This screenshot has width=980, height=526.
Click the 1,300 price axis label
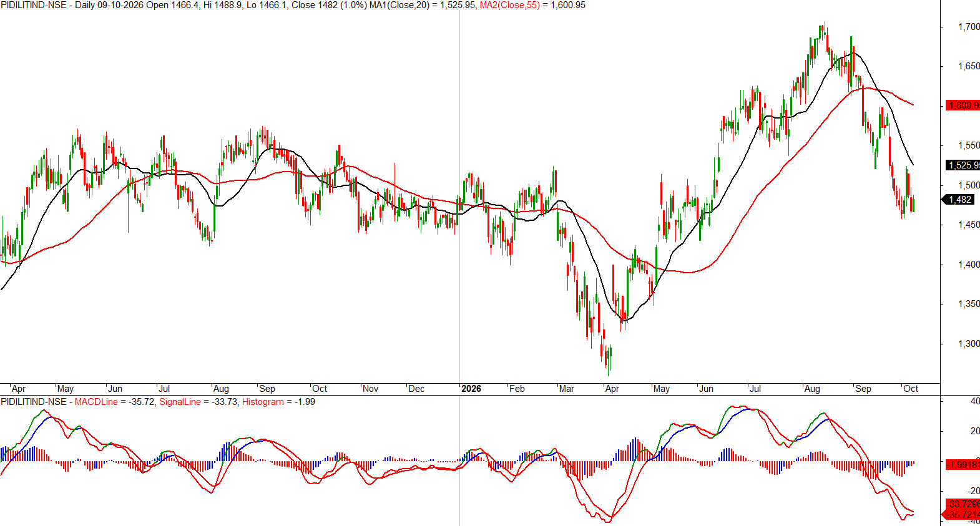click(969, 344)
